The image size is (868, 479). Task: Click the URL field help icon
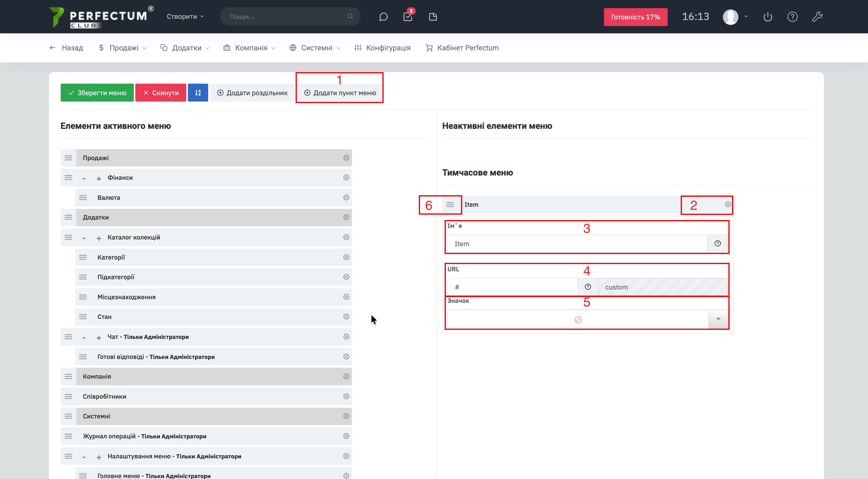(588, 287)
